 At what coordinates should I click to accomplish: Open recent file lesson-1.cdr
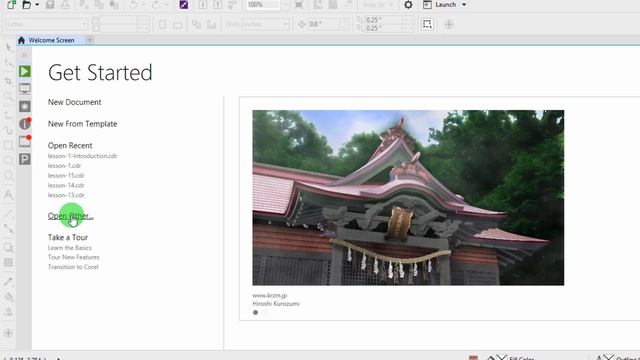tap(64, 166)
